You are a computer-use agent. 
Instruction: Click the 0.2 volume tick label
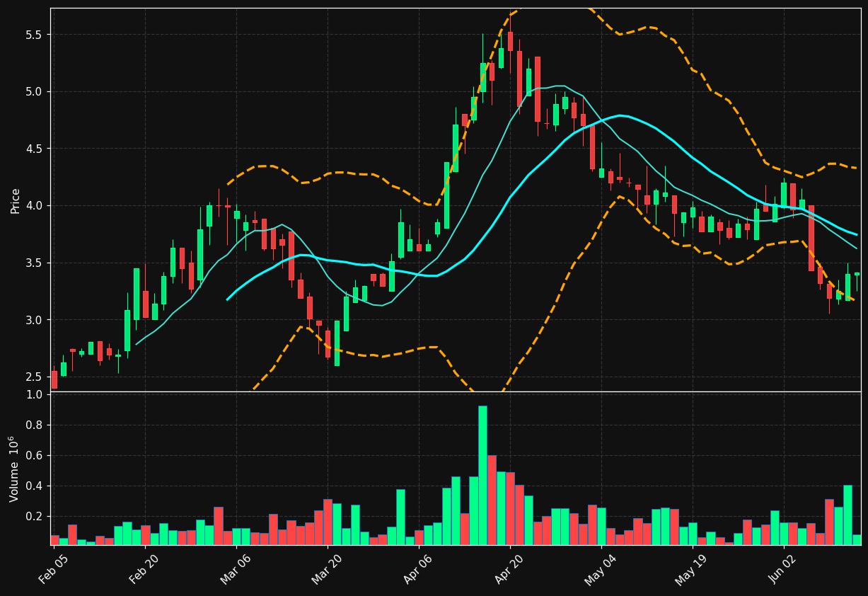pos(35,517)
